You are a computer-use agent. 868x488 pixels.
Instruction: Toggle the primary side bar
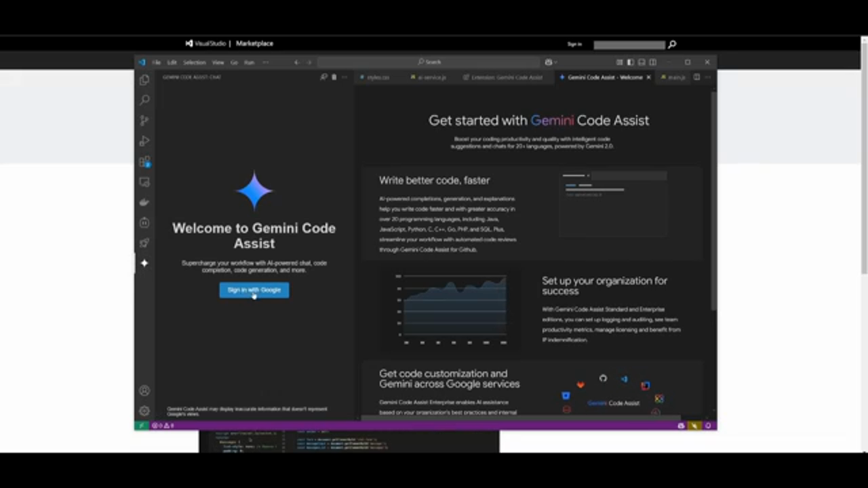pyautogui.click(x=630, y=62)
